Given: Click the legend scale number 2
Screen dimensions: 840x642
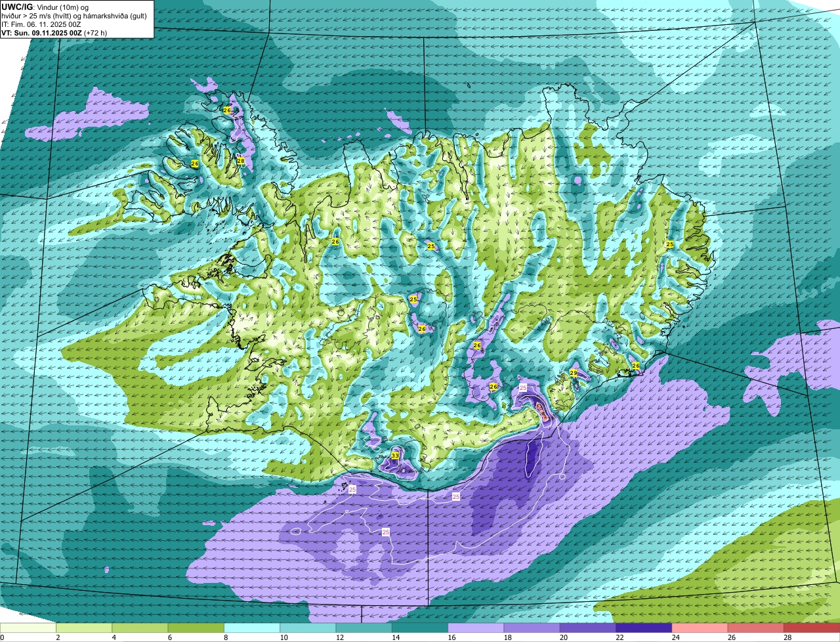Looking at the screenshot, I should coord(58,637).
